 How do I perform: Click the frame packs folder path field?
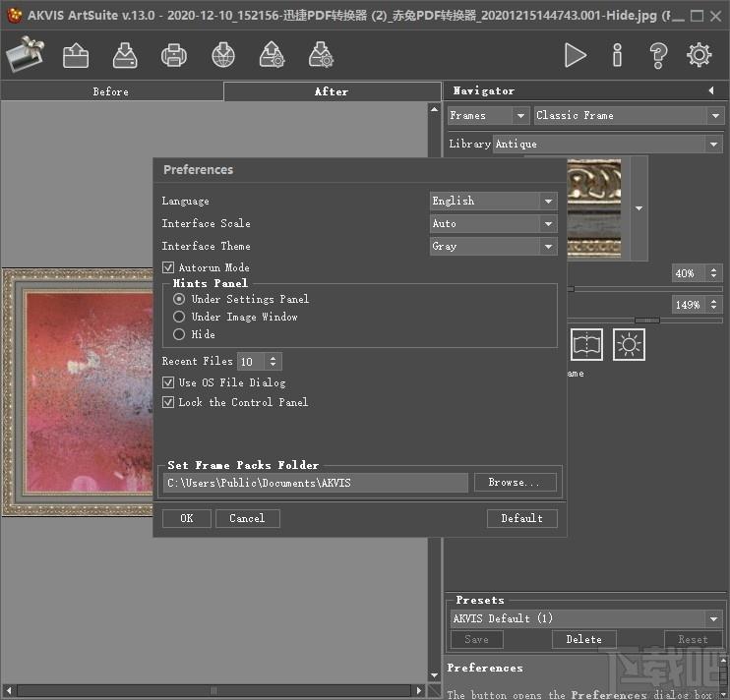316,483
